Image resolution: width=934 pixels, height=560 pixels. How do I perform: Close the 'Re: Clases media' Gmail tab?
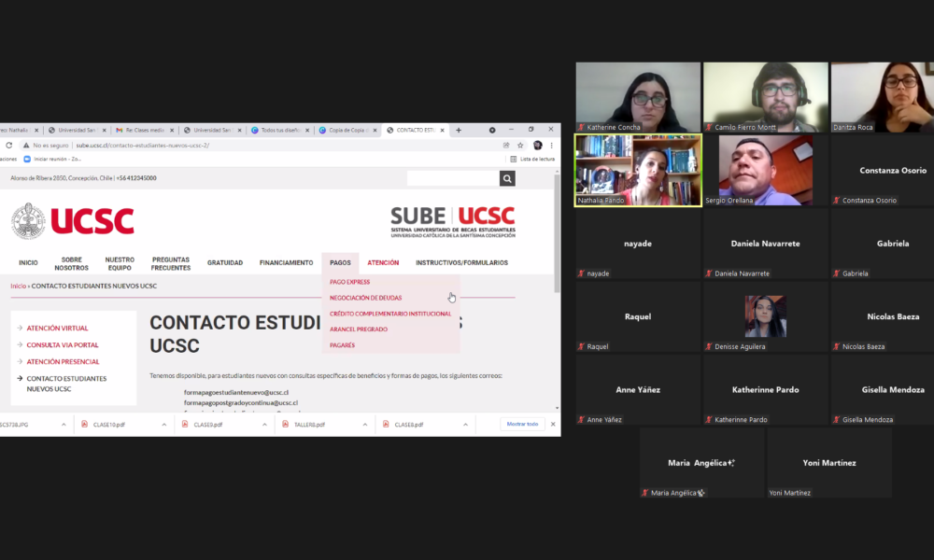[x=172, y=130]
